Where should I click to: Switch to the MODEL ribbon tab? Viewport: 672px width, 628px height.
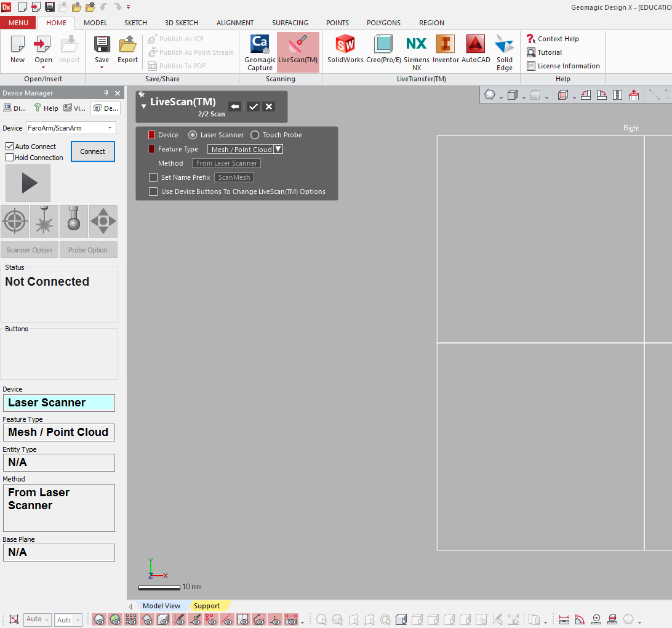95,23
